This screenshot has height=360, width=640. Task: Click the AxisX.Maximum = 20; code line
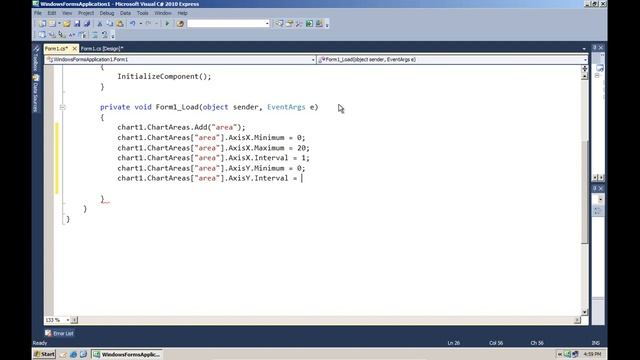(x=213, y=148)
